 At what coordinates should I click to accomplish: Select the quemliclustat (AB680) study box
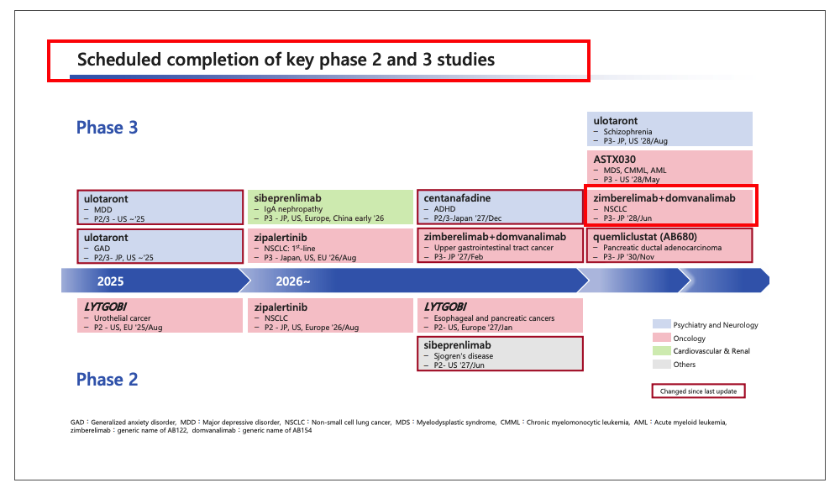tap(669, 245)
